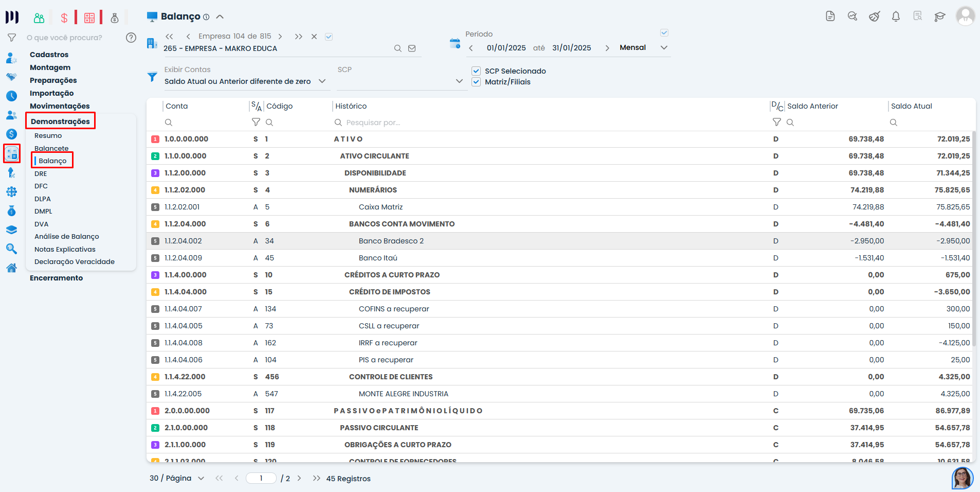Go to next page of records
Screen dimensions: 980x492
pos(299,478)
